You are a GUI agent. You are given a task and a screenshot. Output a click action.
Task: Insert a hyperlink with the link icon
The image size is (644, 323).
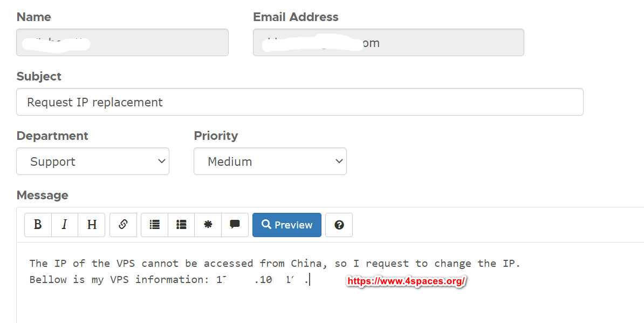[123, 225]
